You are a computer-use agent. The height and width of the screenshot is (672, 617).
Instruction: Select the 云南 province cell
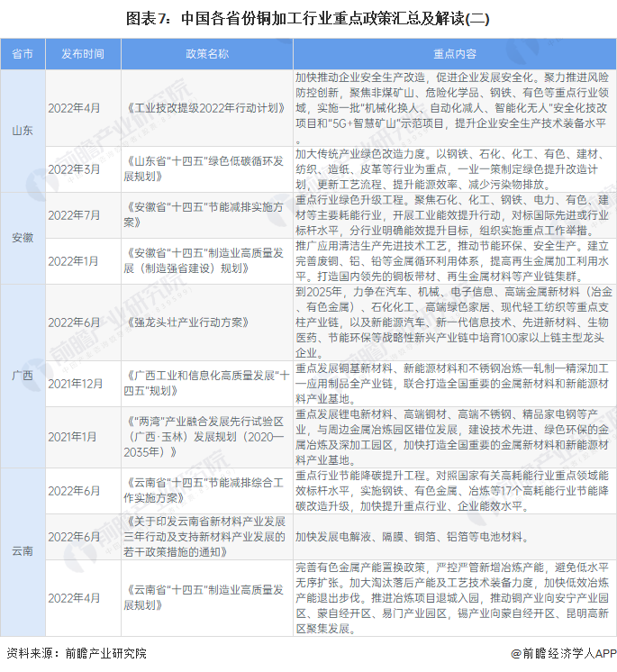(23, 551)
